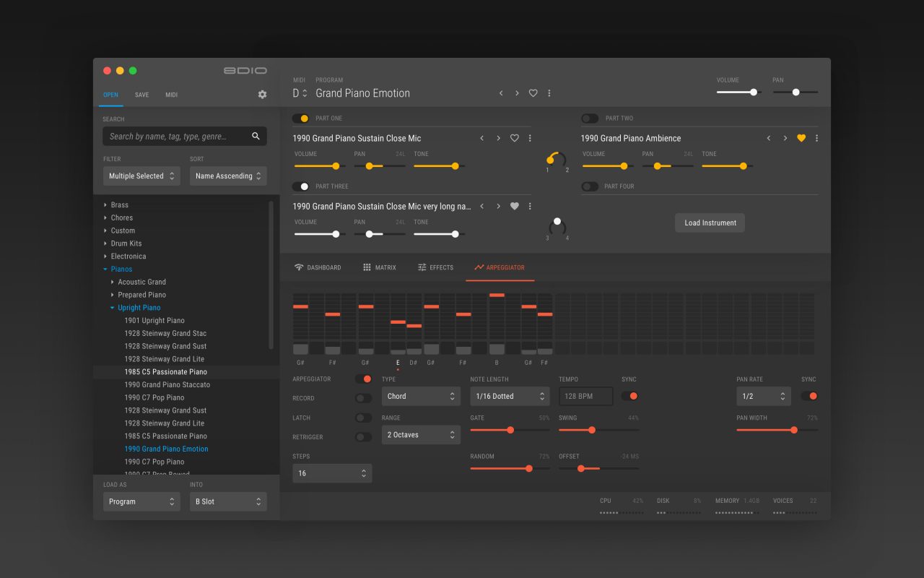Favorite the Grand Piano Emotion program
The image size is (924, 578).
(533, 93)
